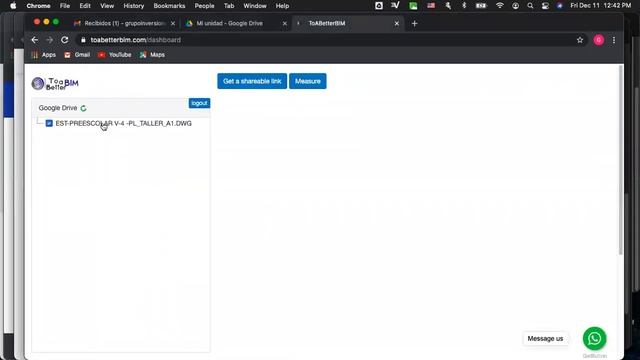Open Bluetooth status menu
This screenshot has width=640, height=360.
pos(464,6)
